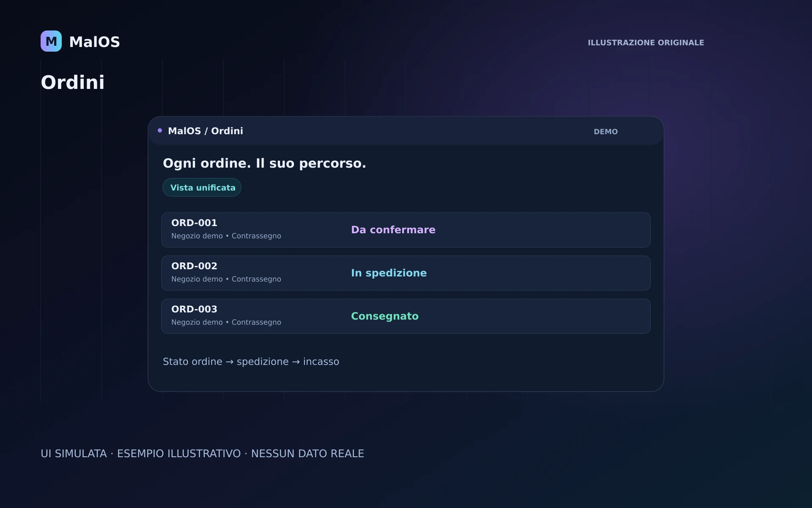Click Negozio demo • Contrassegno under ORD-002
Viewport: 812px width, 508px height.
pos(226,279)
